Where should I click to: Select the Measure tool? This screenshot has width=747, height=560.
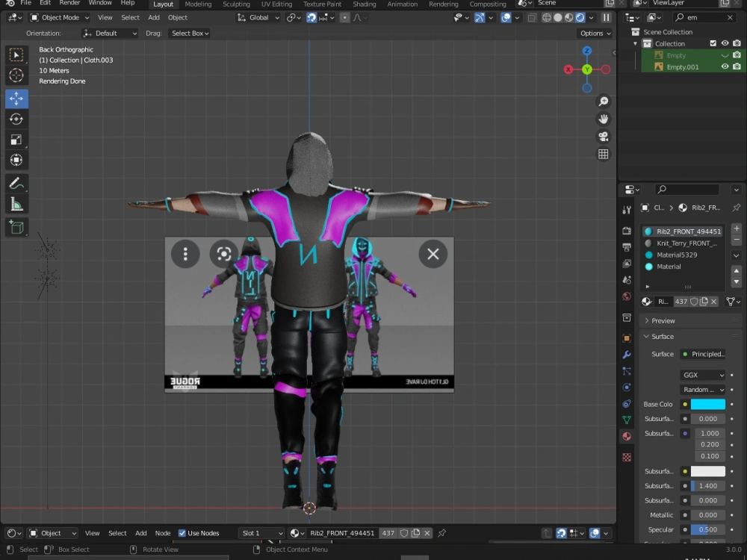pyautogui.click(x=16, y=203)
